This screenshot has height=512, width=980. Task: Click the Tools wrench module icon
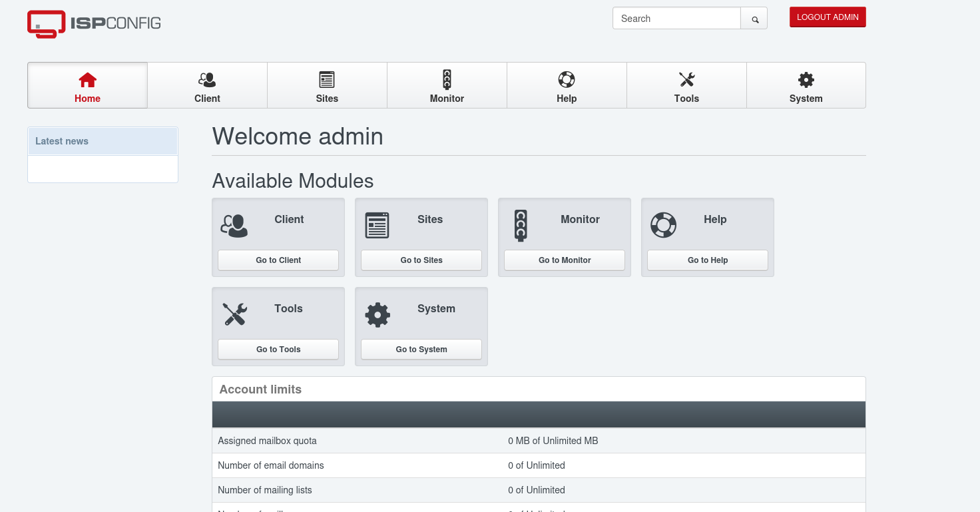234,314
